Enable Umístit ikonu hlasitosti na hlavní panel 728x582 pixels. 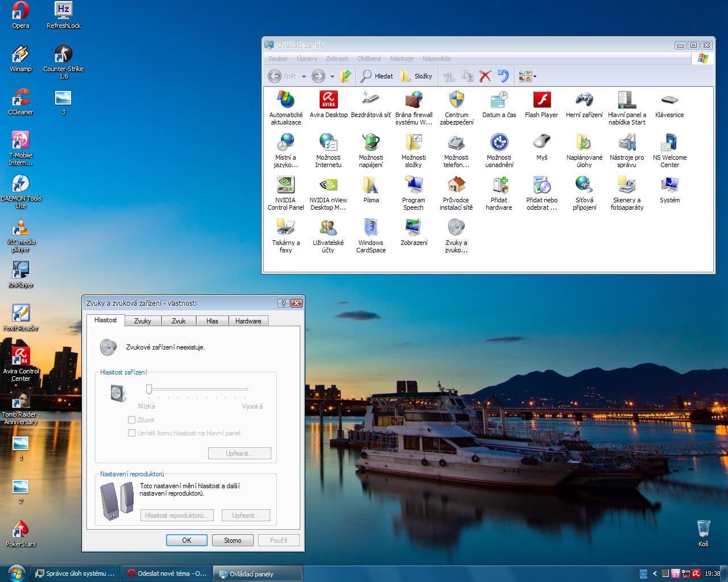(x=132, y=433)
